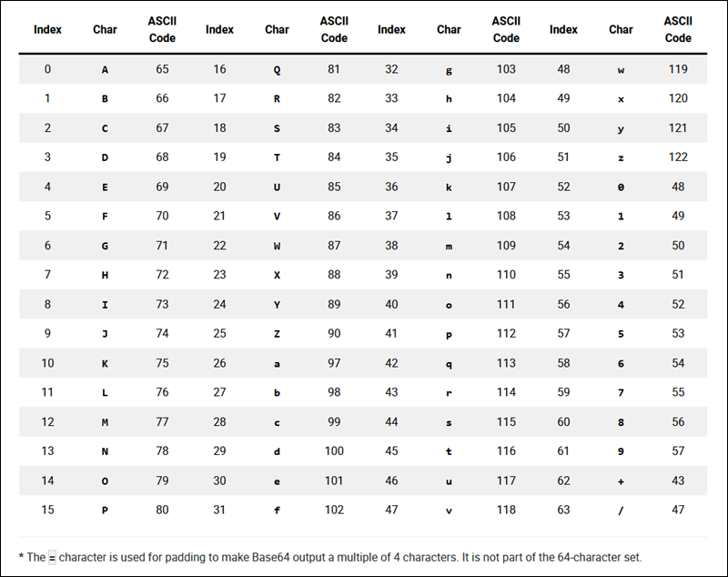Click the highlighted "=" character in the footnote
The width and height of the screenshot is (728, 577).
[52, 557]
